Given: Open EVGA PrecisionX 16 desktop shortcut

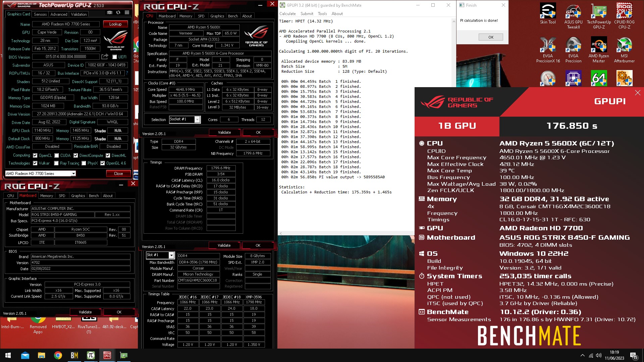Looking at the screenshot, I should click(x=548, y=50).
